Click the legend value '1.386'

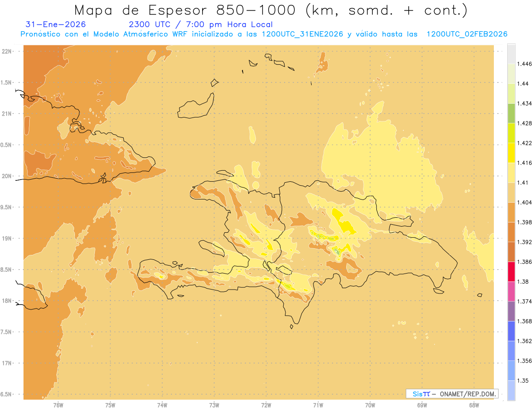pos(525,262)
